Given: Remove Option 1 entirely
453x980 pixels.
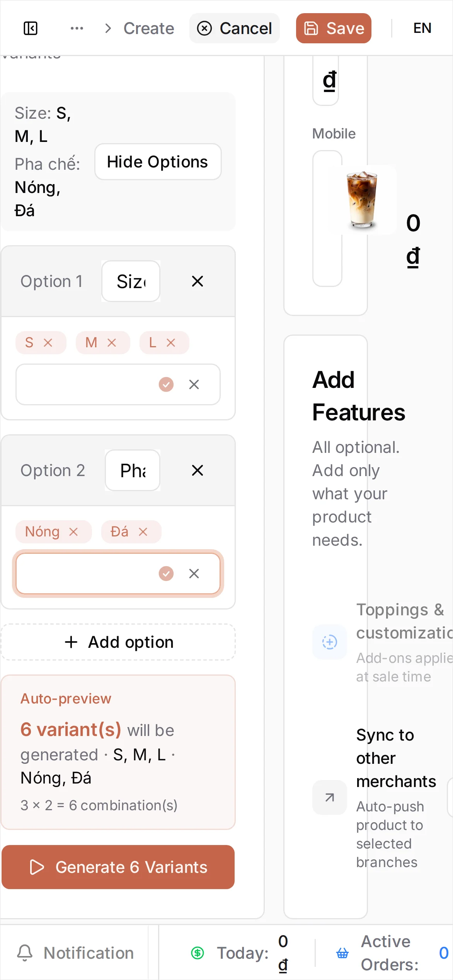Looking at the screenshot, I should pos(198,281).
